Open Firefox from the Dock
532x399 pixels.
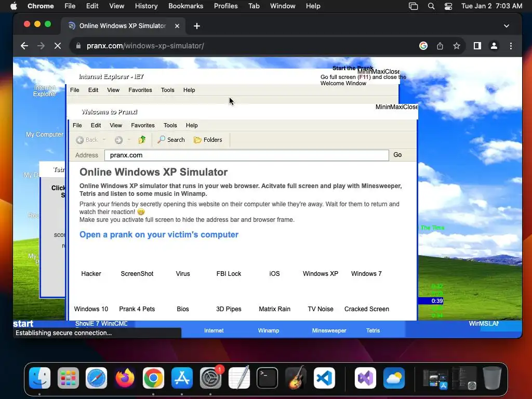pyautogui.click(x=125, y=378)
